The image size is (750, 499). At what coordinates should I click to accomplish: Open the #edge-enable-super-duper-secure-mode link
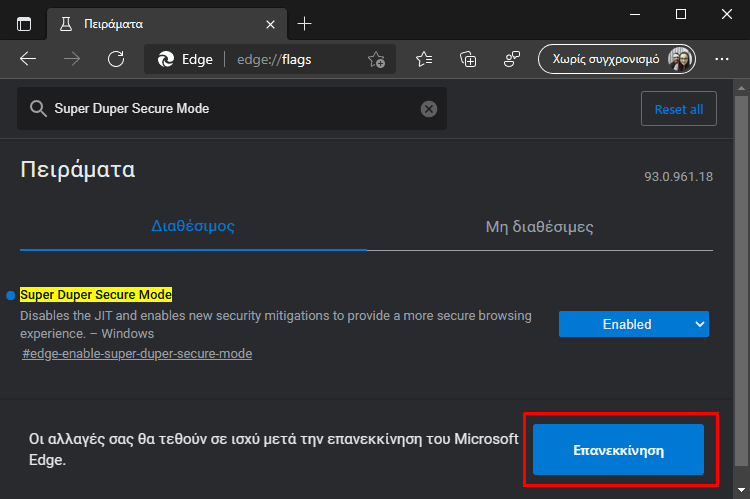click(x=137, y=354)
